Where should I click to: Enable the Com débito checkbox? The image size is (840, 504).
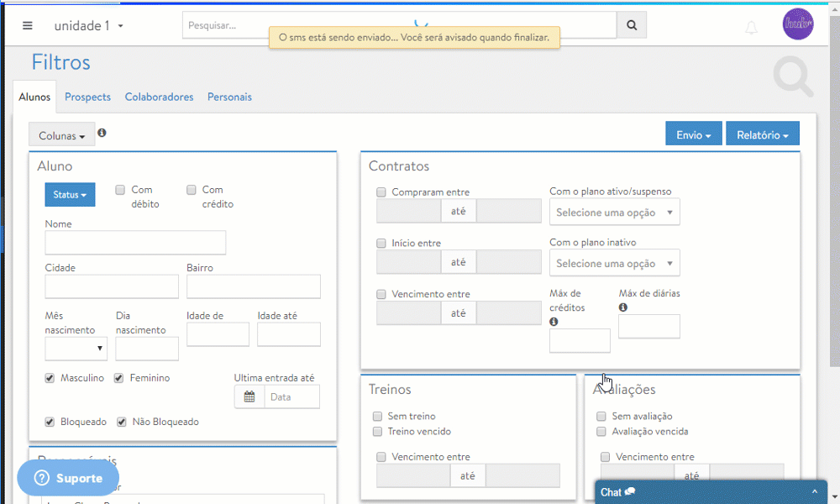point(120,190)
